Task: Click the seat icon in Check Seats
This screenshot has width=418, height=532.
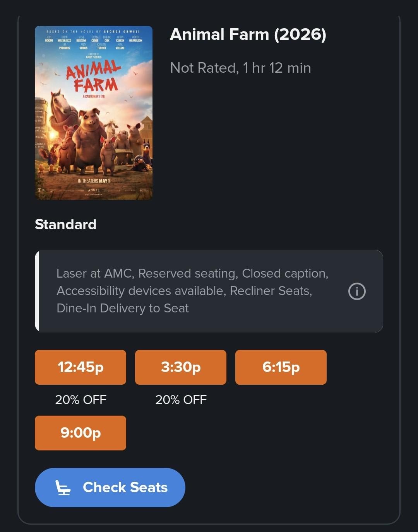Action: [x=63, y=488]
